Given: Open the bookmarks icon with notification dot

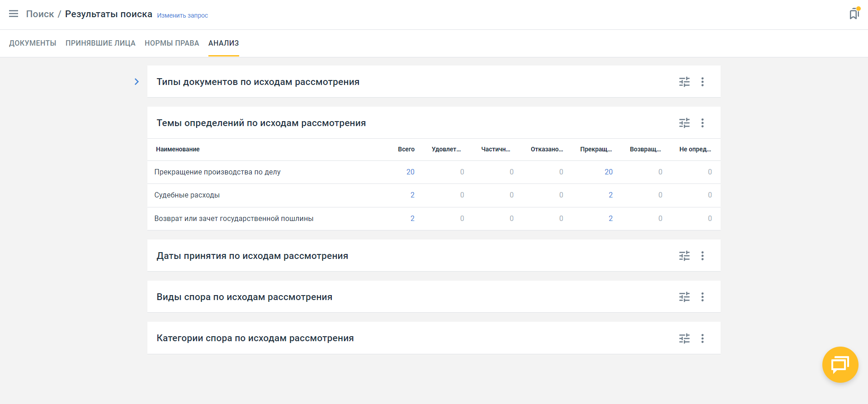Looking at the screenshot, I should (x=854, y=14).
